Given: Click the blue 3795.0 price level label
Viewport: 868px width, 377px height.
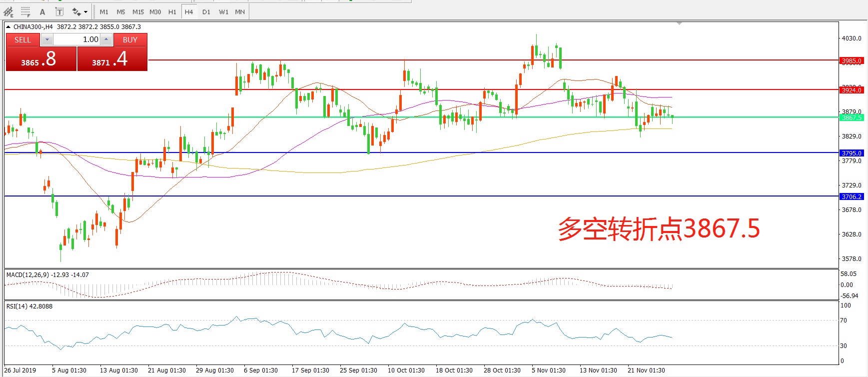Looking at the screenshot, I should [852, 153].
